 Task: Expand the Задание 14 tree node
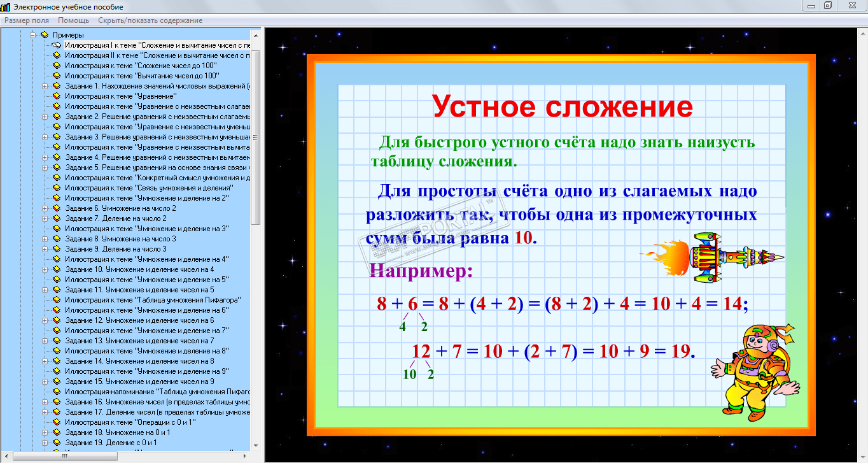tap(45, 361)
